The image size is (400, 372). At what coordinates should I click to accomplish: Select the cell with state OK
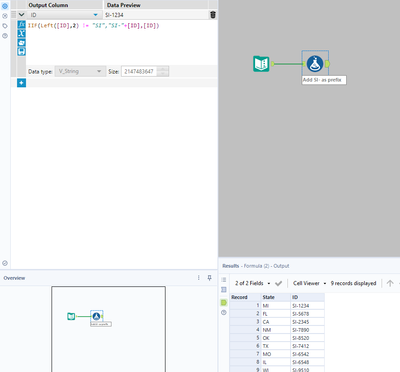pyautogui.click(x=275, y=338)
